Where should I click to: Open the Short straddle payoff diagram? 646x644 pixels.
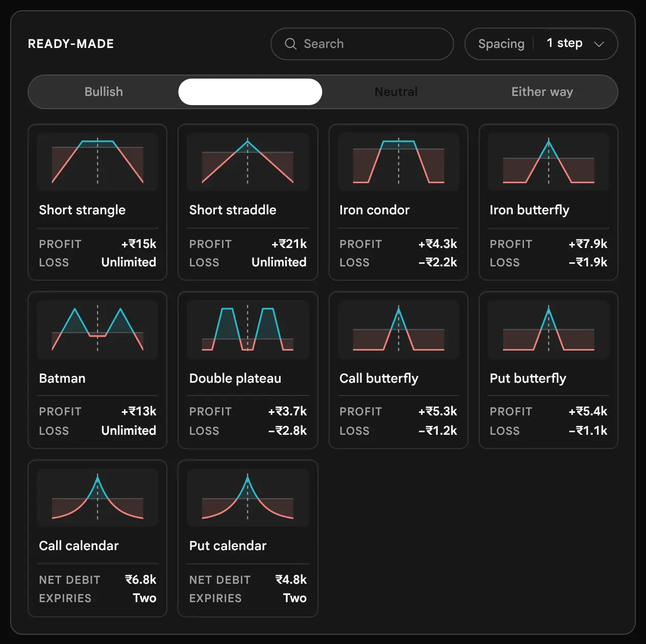pyautogui.click(x=248, y=162)
